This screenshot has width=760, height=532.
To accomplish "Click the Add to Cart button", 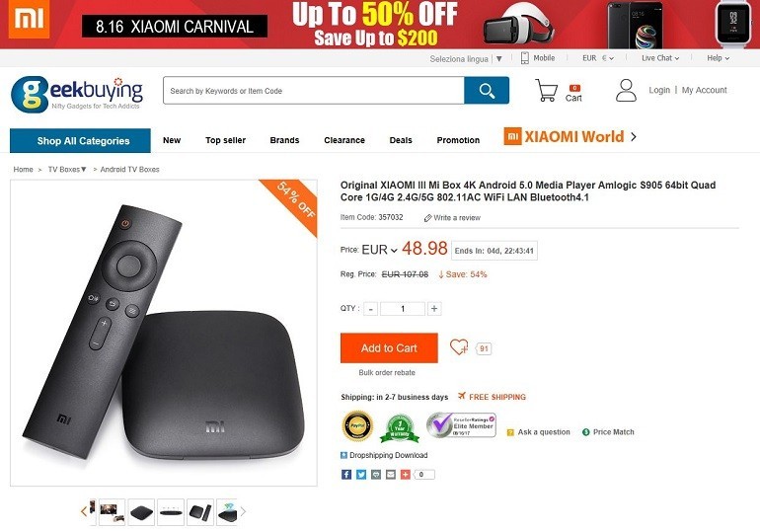I will tap(389, 347).
